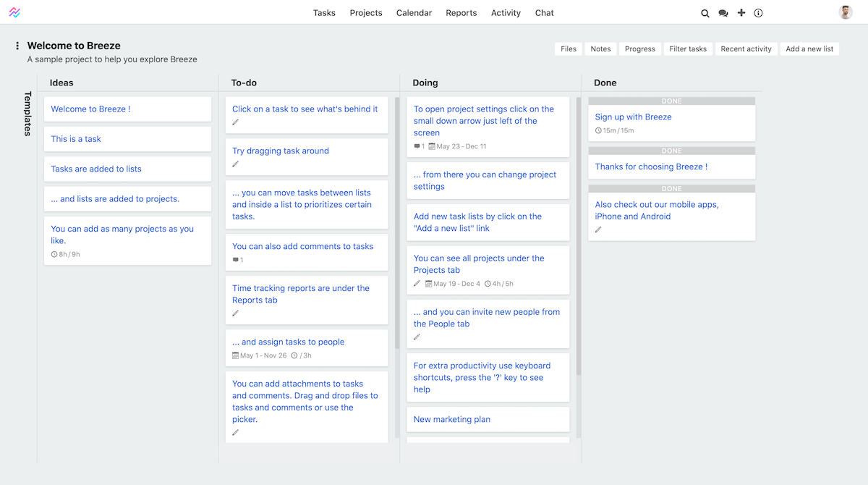This screenshot has height=485, width=868.
Task: Click comment icon on 'add comments to tasks' card
Action: click(x=236, y=260)
